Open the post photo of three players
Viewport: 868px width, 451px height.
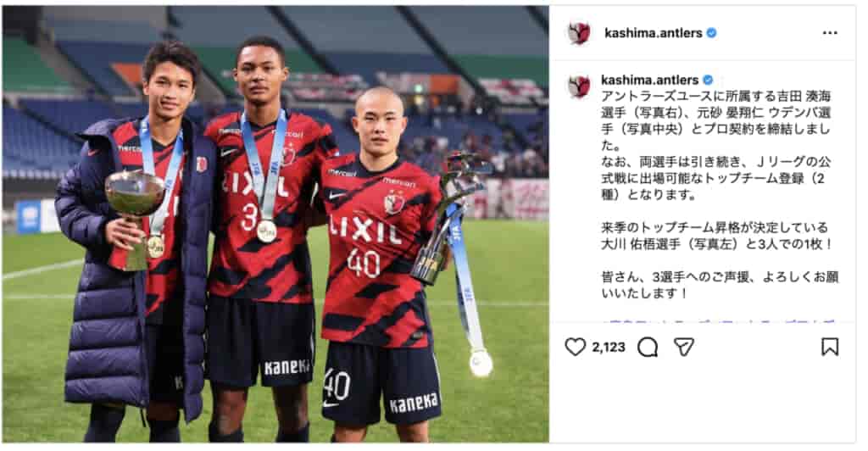click(275, 224)
